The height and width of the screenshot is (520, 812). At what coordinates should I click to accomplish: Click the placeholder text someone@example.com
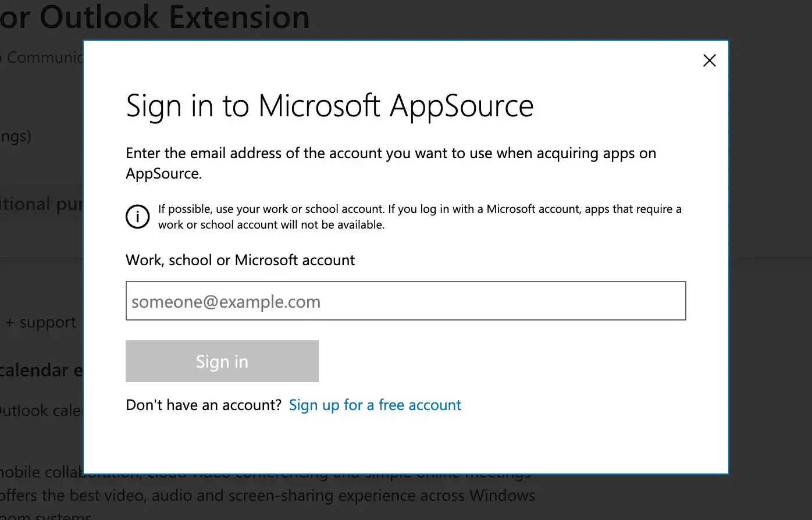tap(226, 301)
